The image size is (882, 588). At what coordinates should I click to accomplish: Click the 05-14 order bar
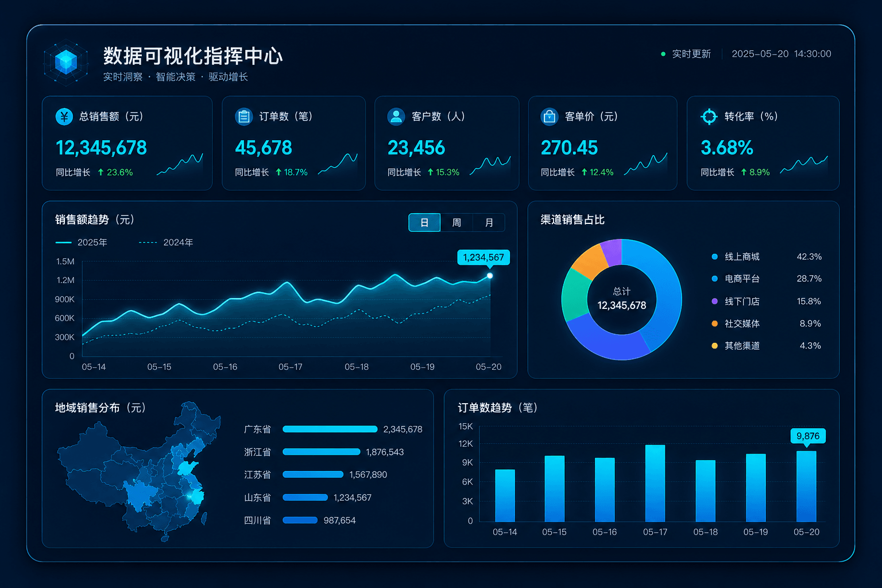[x=505, y=496]
